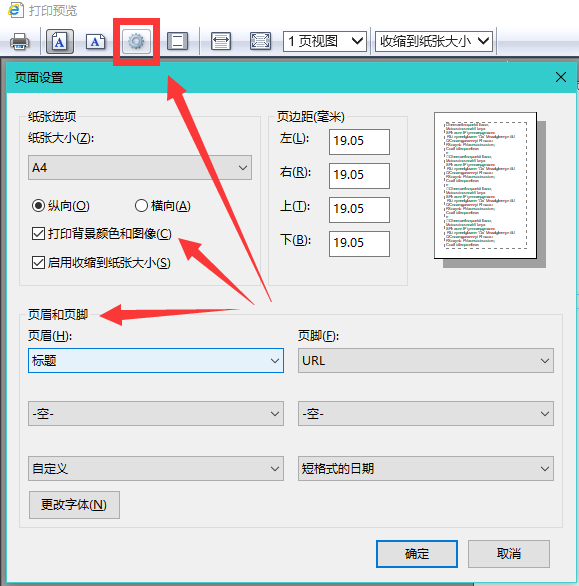
Task: Toggle 启用收缩到纸张大小 checkbox
Action: (x=38, y=263)
